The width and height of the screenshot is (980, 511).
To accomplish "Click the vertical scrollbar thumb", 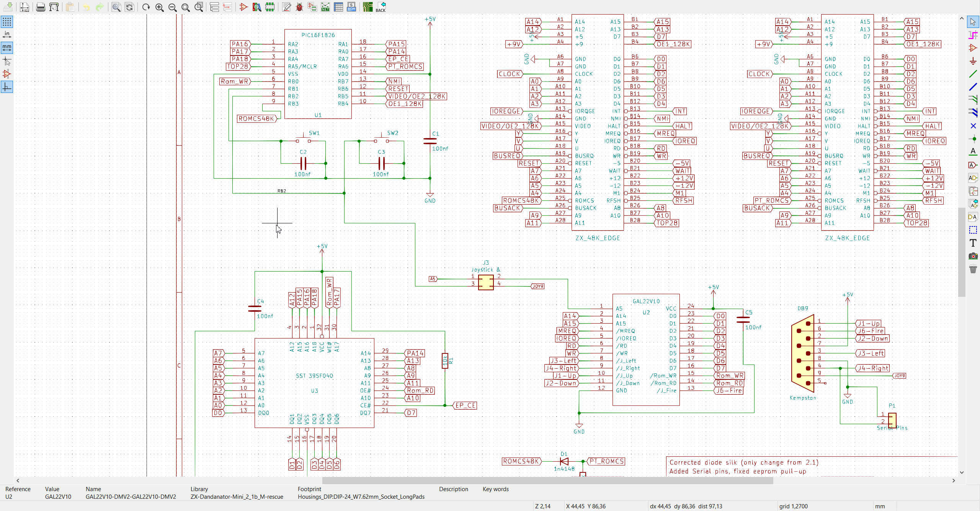I will (x=962, y=252).
